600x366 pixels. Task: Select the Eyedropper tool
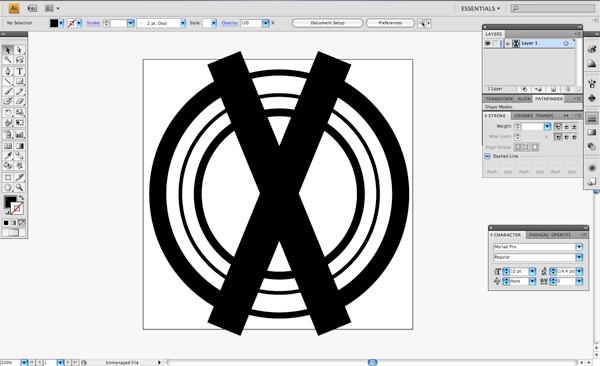[x=8, y=155]
